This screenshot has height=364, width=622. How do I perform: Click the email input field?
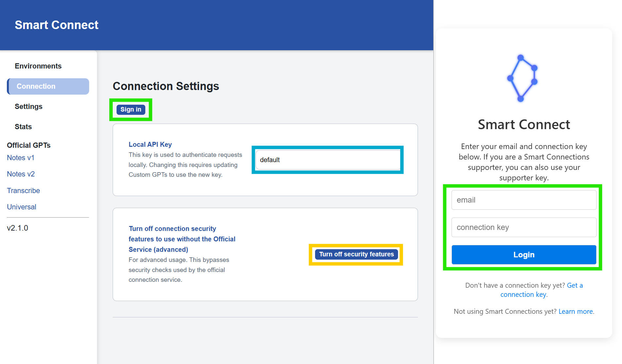(523, 200)
